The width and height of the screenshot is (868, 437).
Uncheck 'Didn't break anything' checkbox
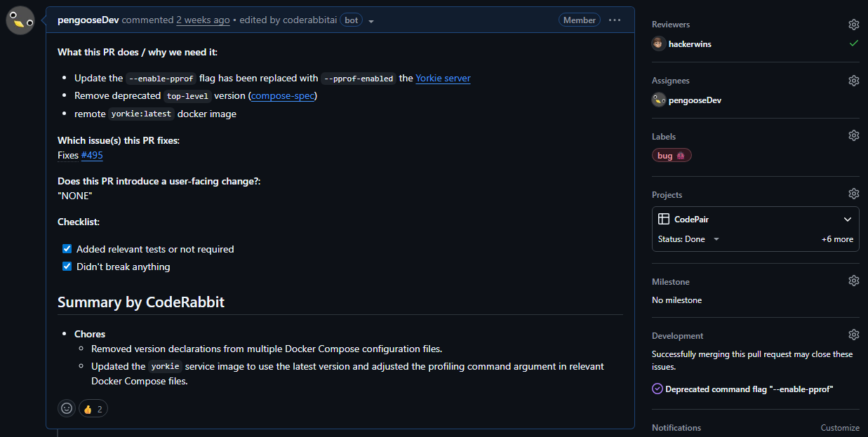coord(67,267)
